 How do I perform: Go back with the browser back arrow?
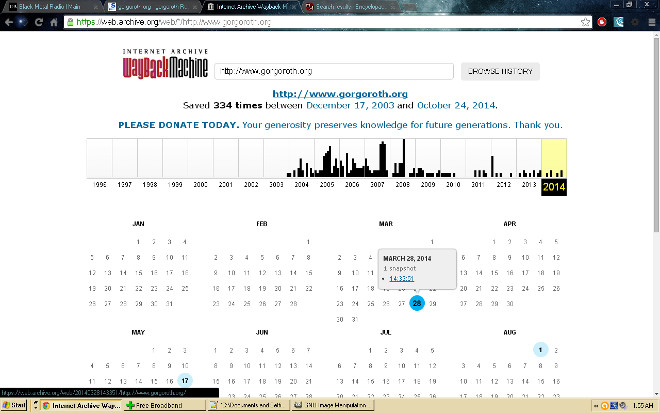[9, 22]
